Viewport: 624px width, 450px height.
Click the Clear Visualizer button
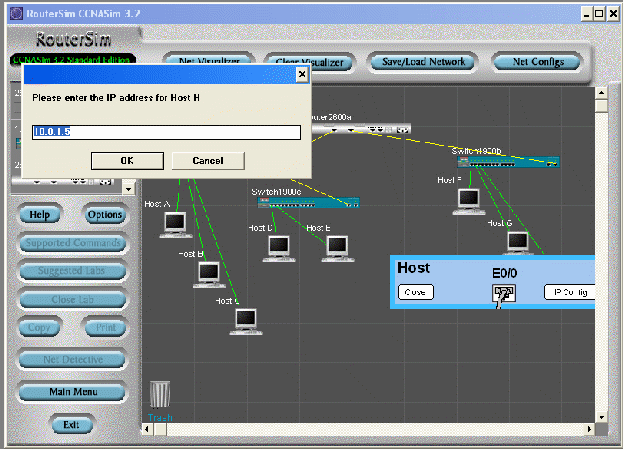tap(309, 62)
